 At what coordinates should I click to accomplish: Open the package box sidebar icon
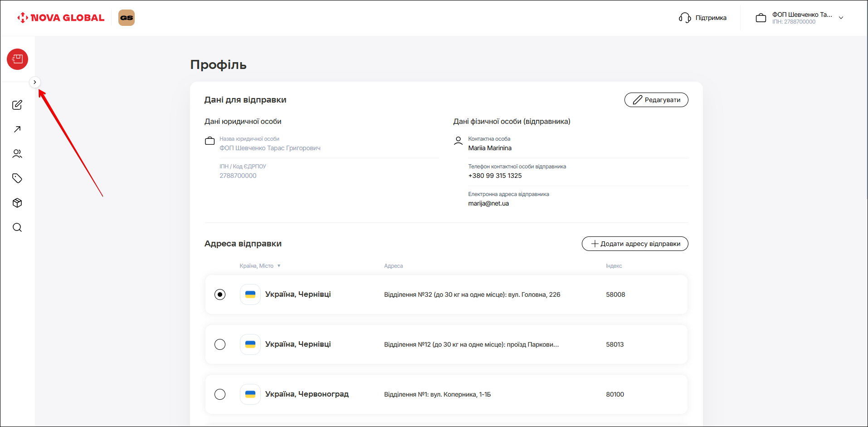[17, 203]
